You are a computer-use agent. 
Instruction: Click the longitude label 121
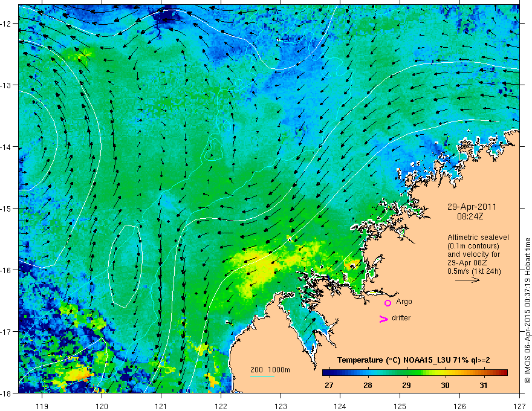[161, 406]
